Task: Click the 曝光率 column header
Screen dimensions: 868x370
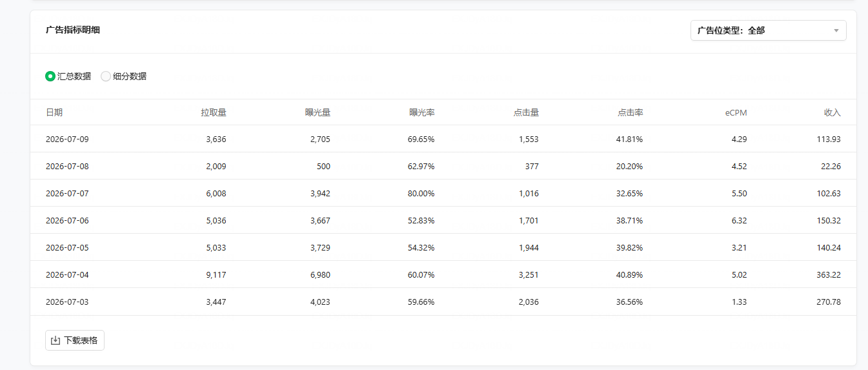Action: 422,112
